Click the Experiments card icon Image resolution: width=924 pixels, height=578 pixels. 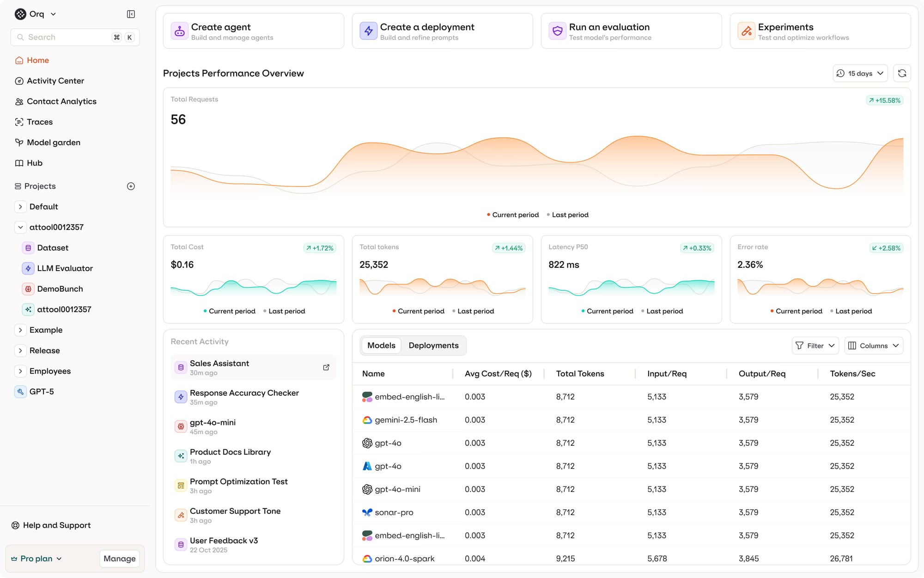(x=747, y=31)
